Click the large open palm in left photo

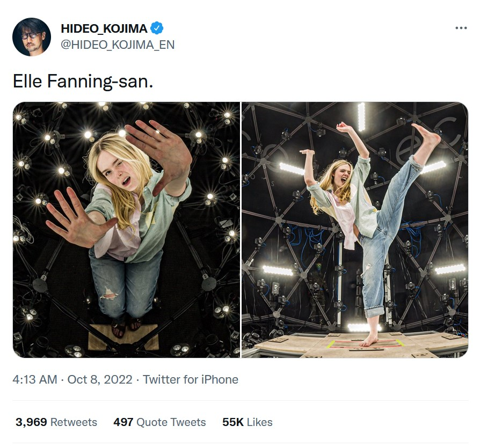point(160,154)
